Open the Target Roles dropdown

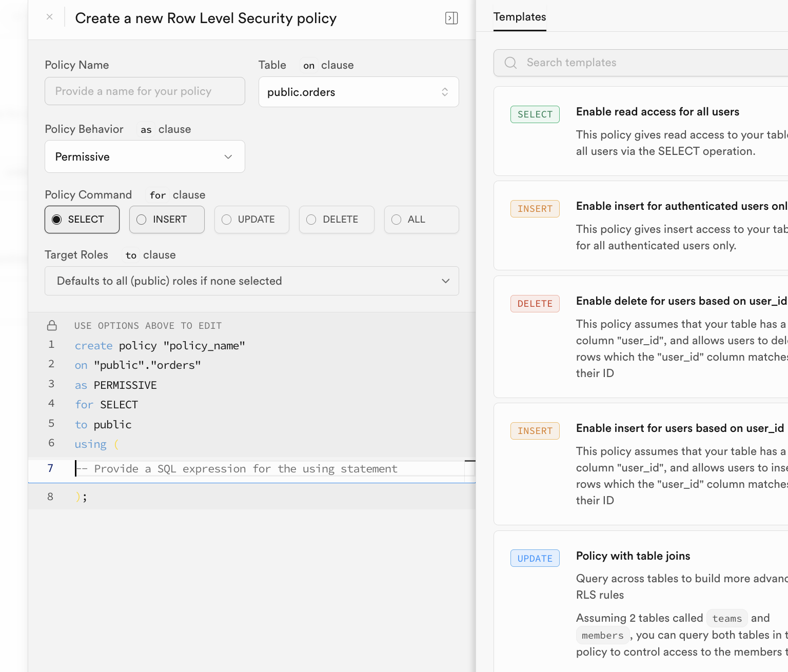(x=251, y=281)
